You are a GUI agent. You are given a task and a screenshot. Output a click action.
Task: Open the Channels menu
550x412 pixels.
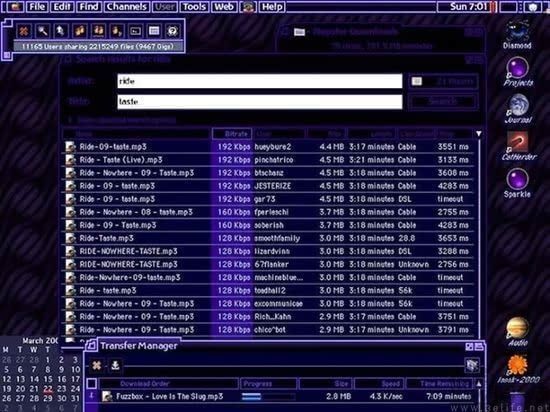point(127,7)
